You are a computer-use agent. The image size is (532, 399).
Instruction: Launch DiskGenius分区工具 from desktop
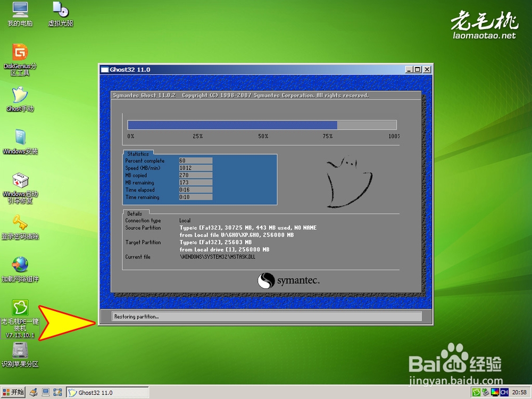pyautogui.click(x=20, y=60)
